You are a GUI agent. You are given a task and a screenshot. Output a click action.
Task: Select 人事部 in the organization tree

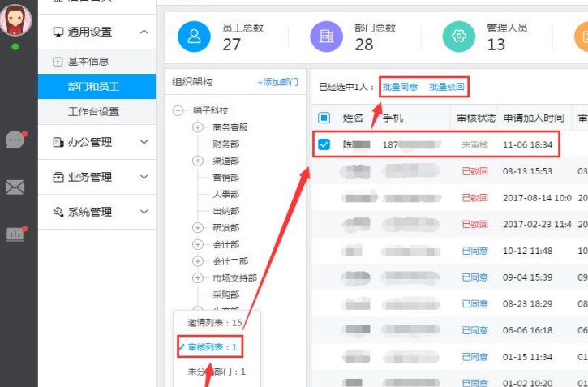coord(226,194)
